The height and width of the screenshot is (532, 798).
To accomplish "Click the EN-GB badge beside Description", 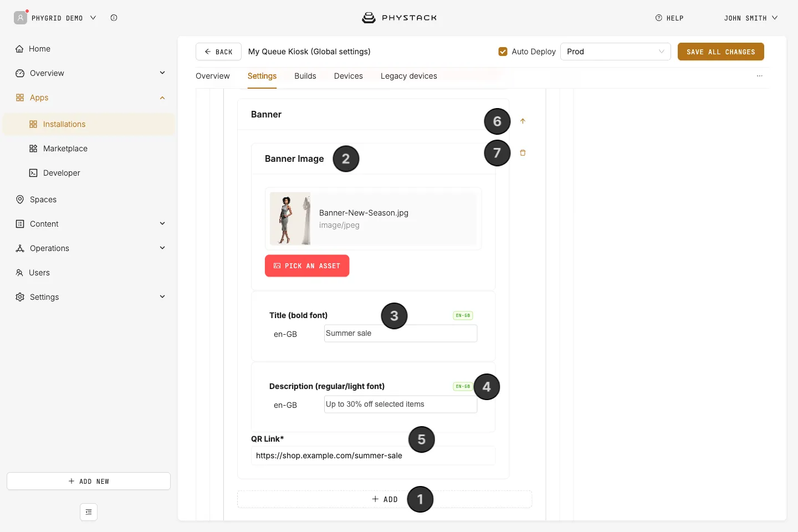I will (x=463, y=386).
